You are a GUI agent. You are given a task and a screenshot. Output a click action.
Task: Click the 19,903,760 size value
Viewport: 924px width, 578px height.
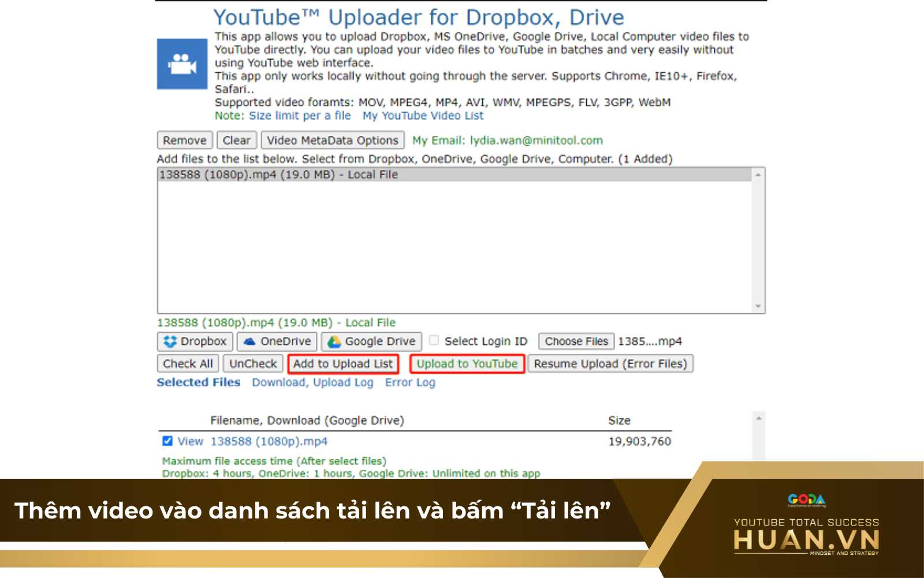pos(639,441)
